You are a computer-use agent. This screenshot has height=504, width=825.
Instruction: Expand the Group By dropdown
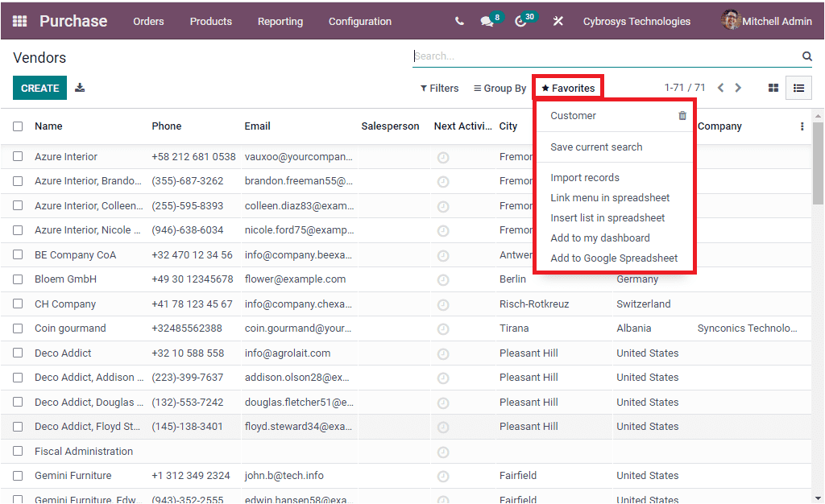pos(500,87)
